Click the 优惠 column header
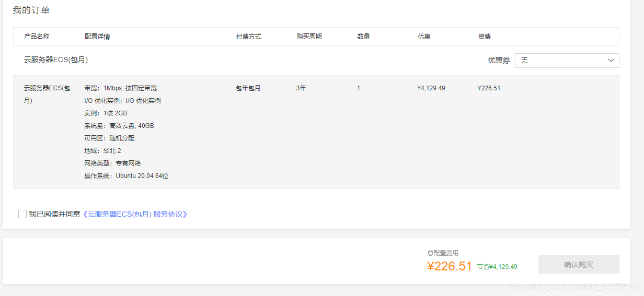Viewport: 644px width, 296px height. (424, 37)
